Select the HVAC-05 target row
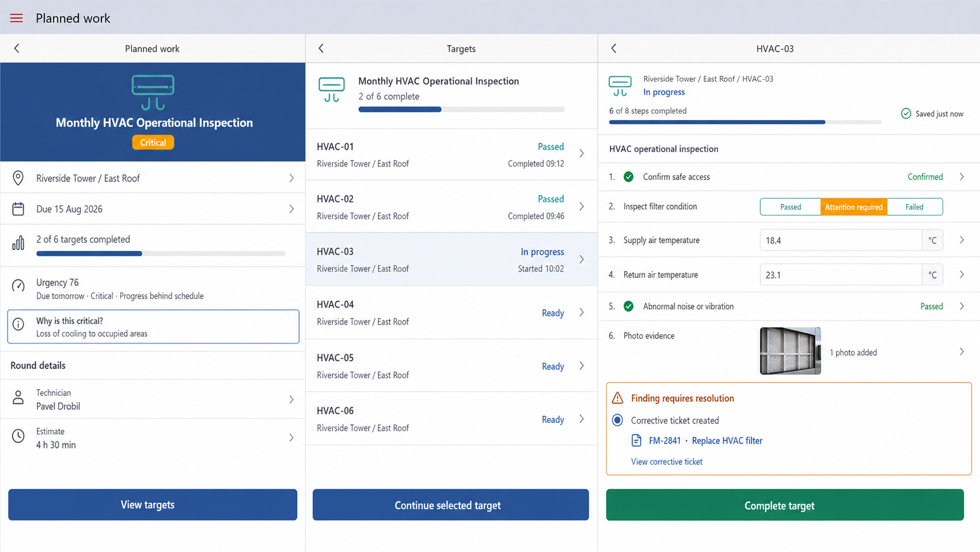 pos(451,365)
